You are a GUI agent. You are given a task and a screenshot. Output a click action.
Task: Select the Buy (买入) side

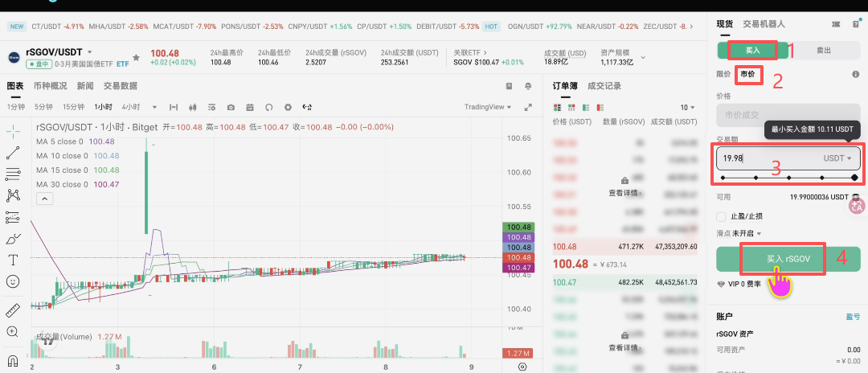pos(752,51)
